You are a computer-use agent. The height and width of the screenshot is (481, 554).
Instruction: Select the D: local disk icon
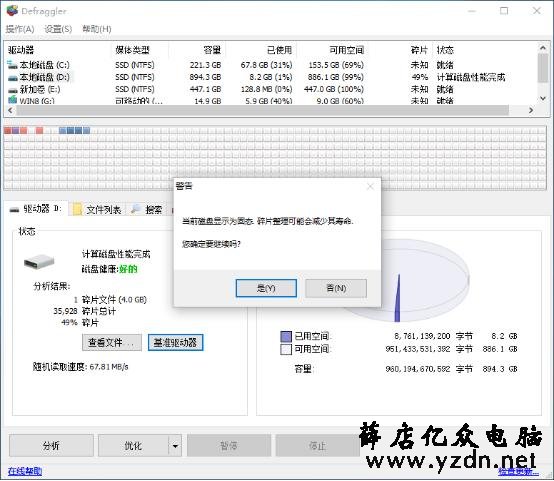click(x=13, y=77)
